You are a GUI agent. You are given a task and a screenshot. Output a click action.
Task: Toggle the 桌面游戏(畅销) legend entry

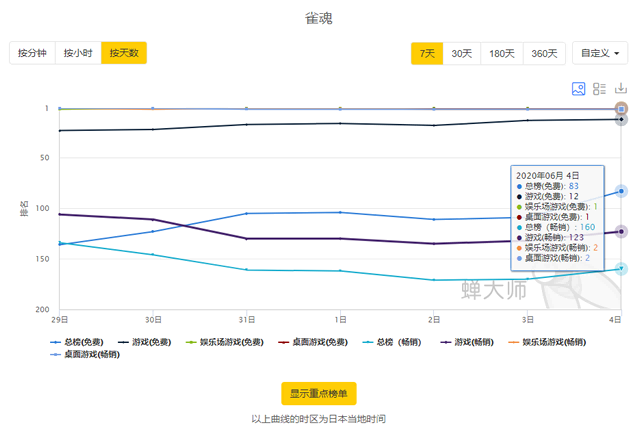tap(84, 354)
